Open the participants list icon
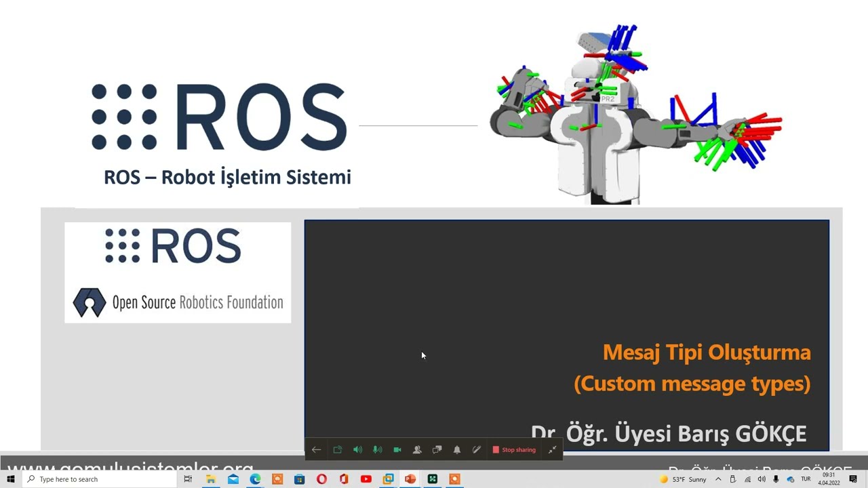Image resolution: width=868 pixels, height=488 pixels. 417,449
